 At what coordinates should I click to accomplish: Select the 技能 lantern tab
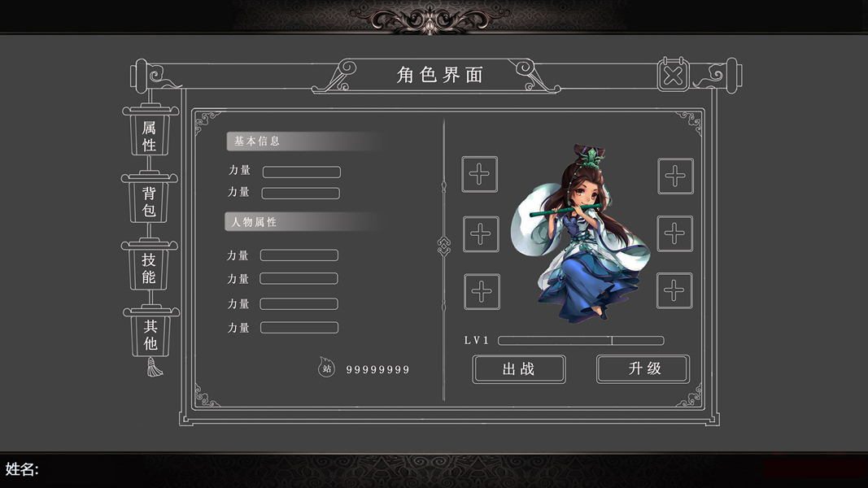click(149, 268)
